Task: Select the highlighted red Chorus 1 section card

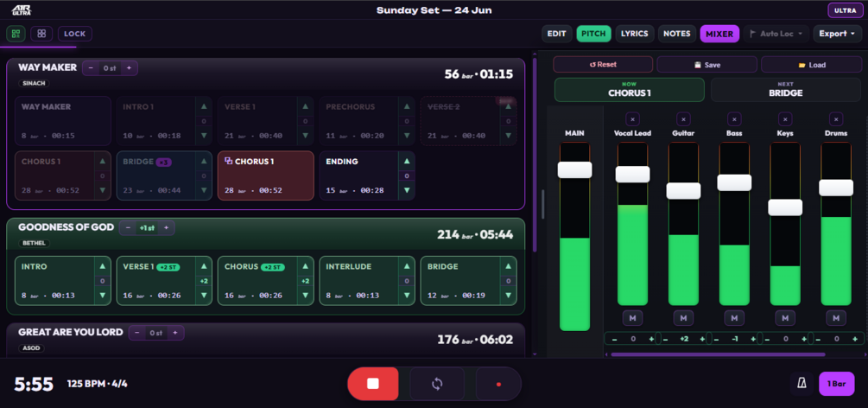Action: (x=266, y=175)
